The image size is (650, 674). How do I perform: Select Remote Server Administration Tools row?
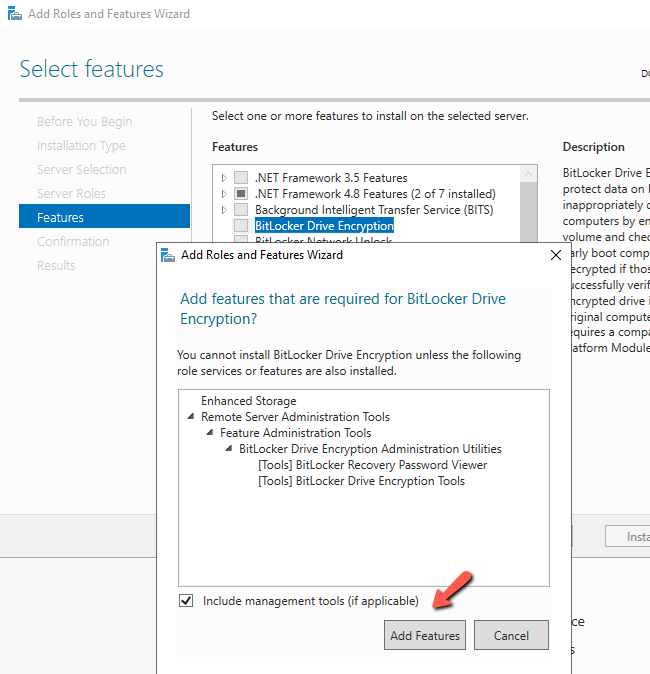click(x=295, y=417)
